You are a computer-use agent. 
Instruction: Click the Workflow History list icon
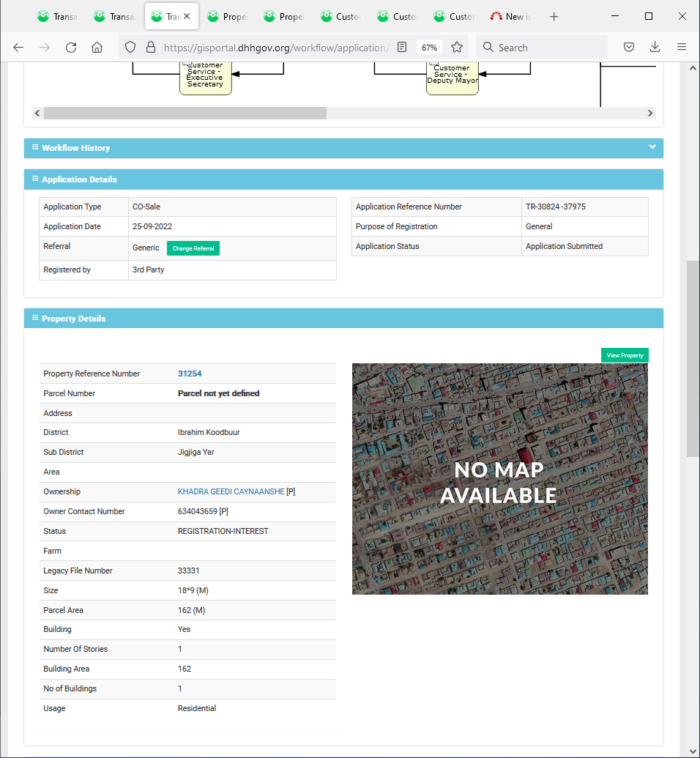point(35,147)
